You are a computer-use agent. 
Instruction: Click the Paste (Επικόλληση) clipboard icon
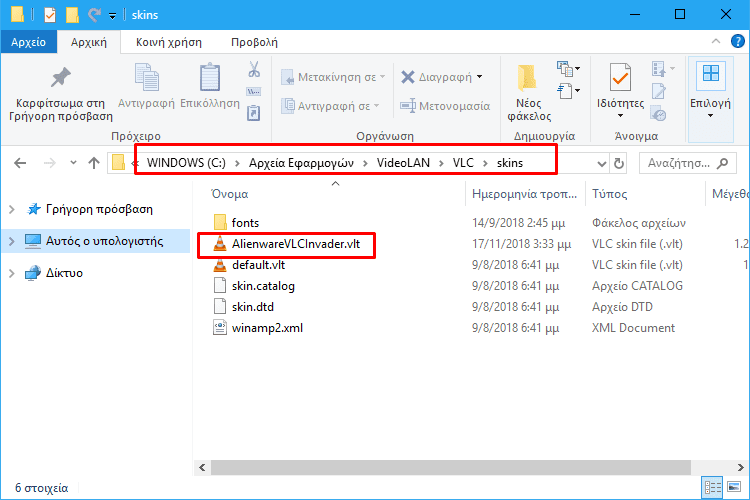[210, 77]
